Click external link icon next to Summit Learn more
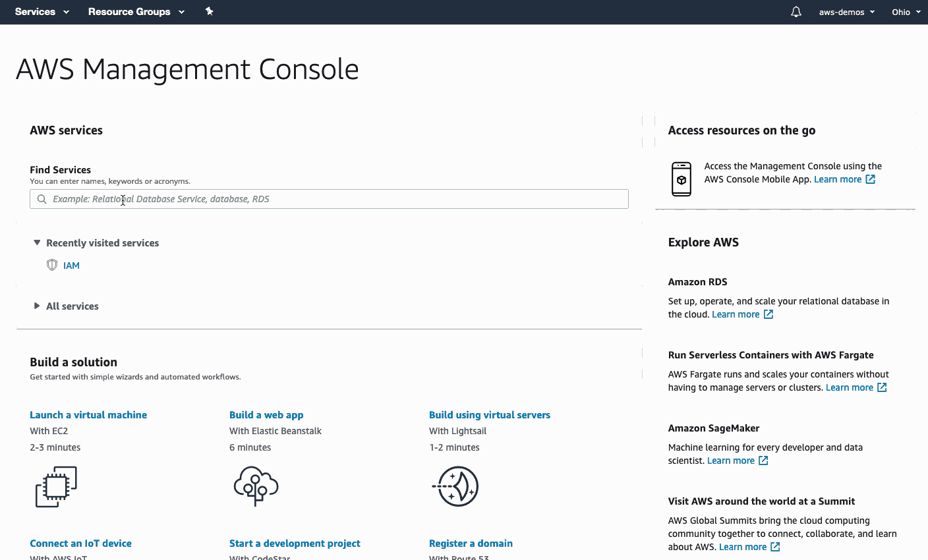The image size is (928, 560). coord(775,547)
